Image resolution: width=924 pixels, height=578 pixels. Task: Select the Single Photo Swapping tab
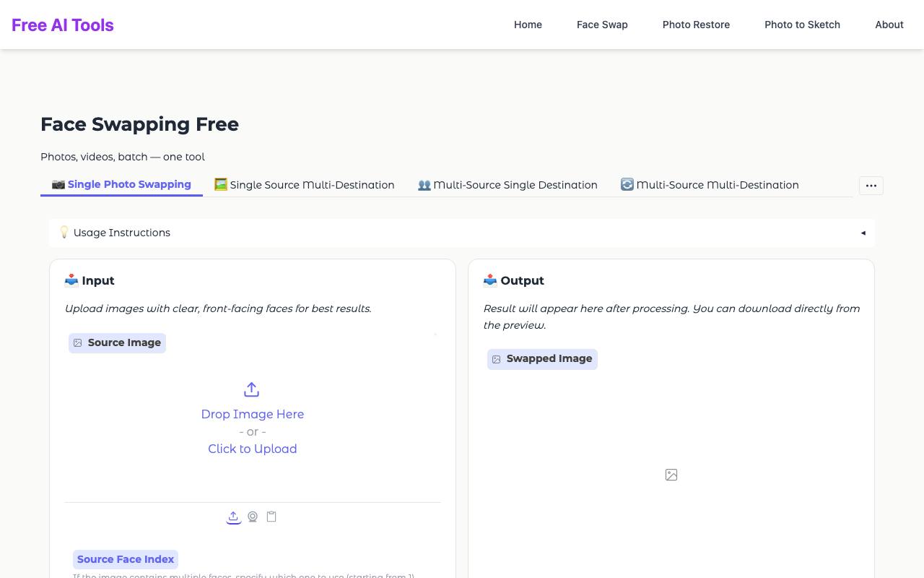click(121, 184)
